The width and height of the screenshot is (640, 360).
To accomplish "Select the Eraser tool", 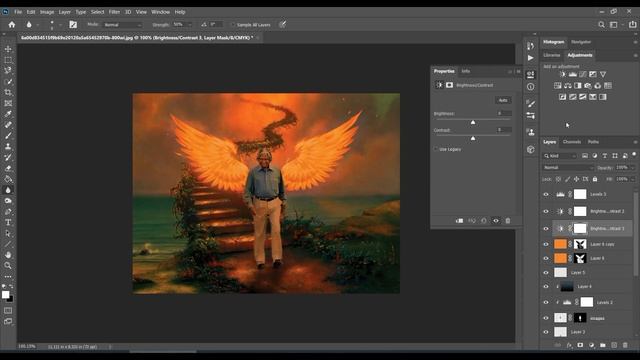I will coord(8,168).
